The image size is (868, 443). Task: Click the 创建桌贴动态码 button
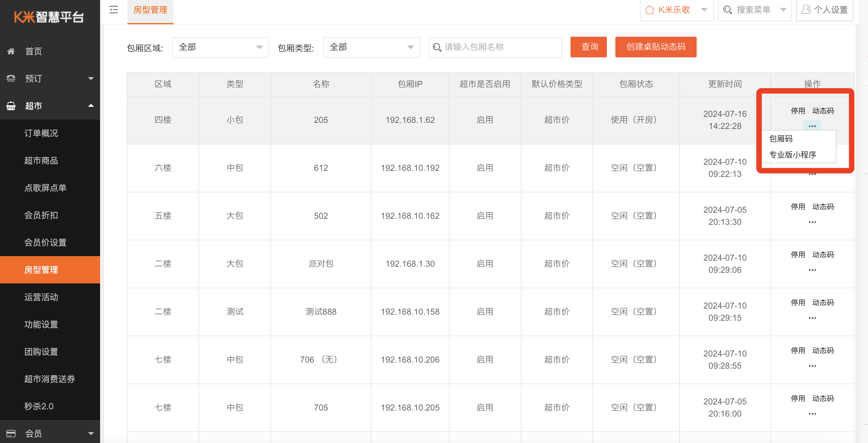coord(655,47)
